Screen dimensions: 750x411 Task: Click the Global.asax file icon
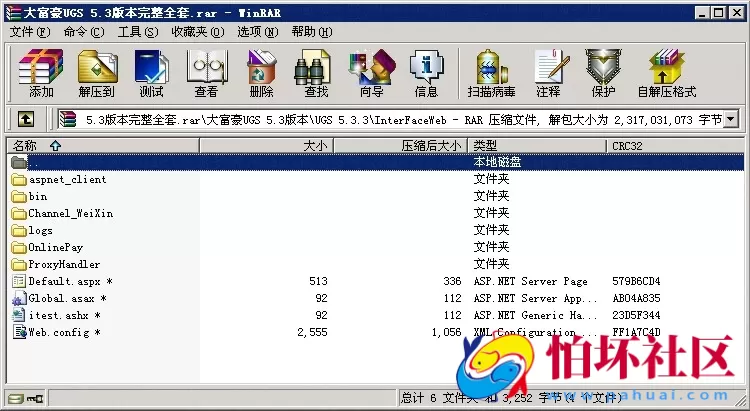pyautogui.click(x=19, y=298)
